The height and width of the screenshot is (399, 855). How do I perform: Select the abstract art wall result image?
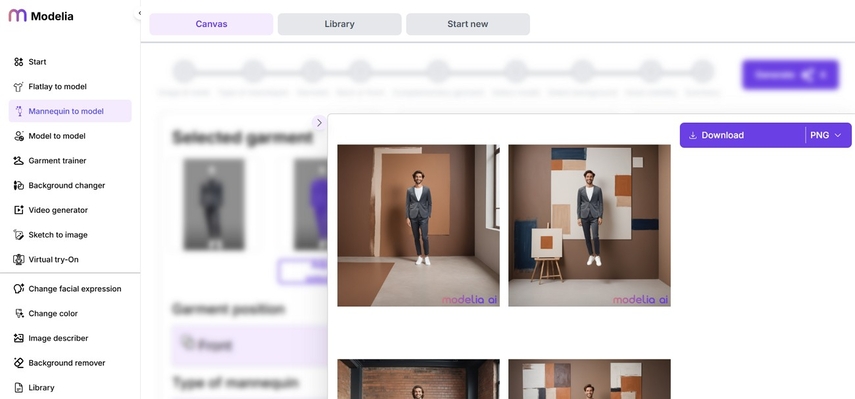tap(589, 225)
